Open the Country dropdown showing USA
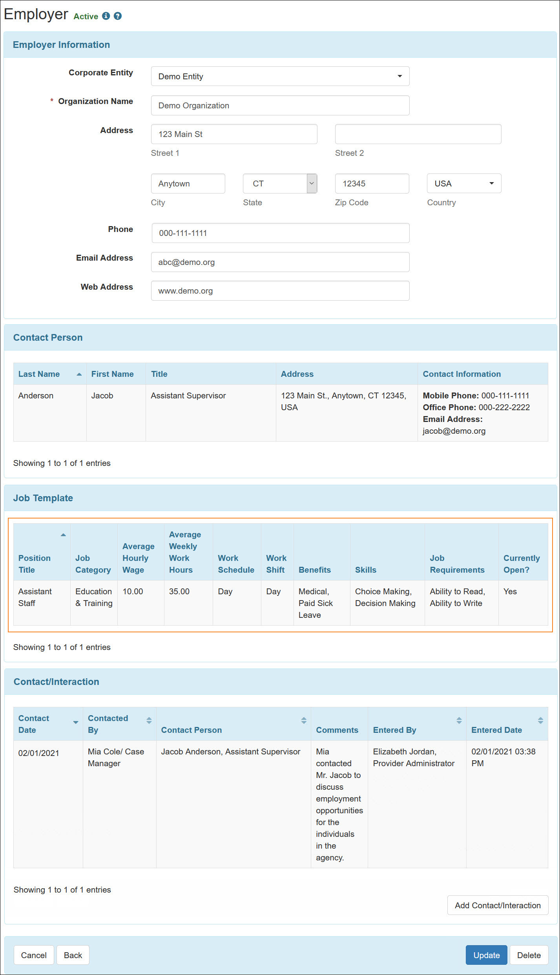560x975 pixels. coord(463,183)
